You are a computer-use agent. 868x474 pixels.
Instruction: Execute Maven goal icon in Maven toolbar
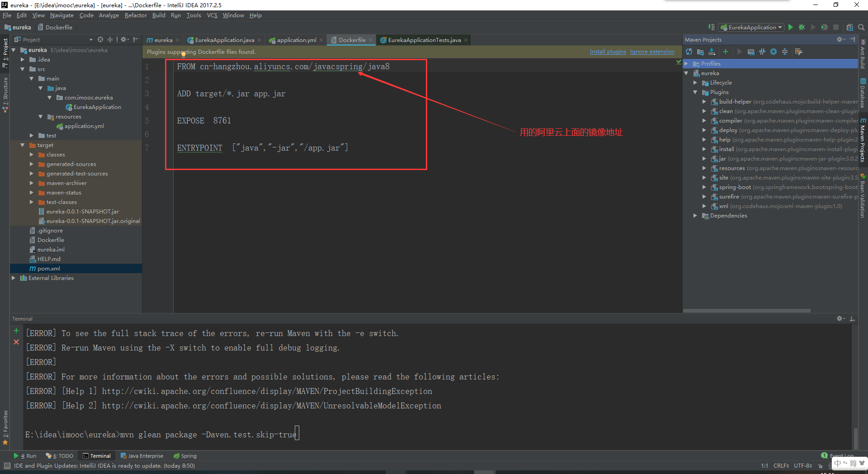tap(751, 52)
